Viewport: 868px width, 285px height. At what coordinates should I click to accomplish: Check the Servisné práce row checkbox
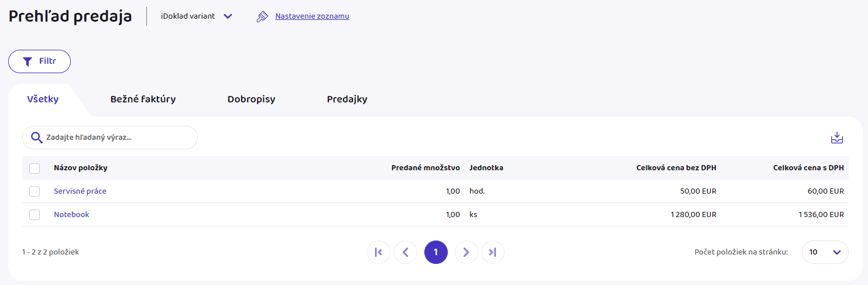click(35, 191)
